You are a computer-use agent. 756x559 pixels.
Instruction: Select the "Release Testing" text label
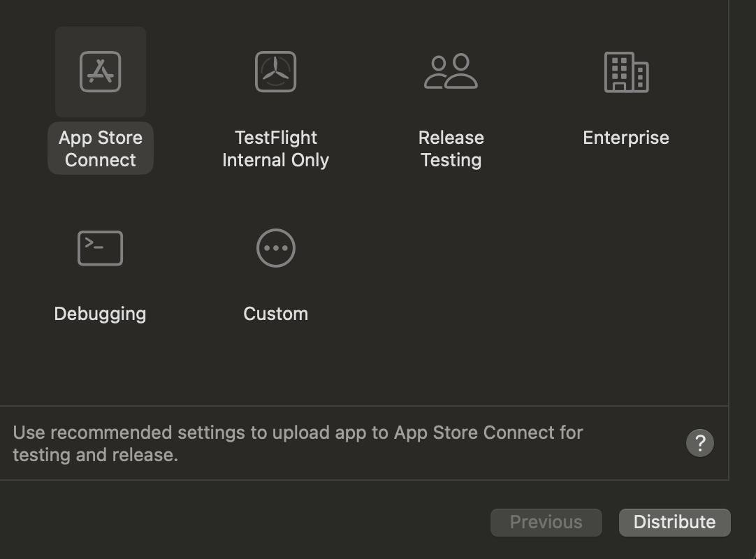[x=451, y=149]
